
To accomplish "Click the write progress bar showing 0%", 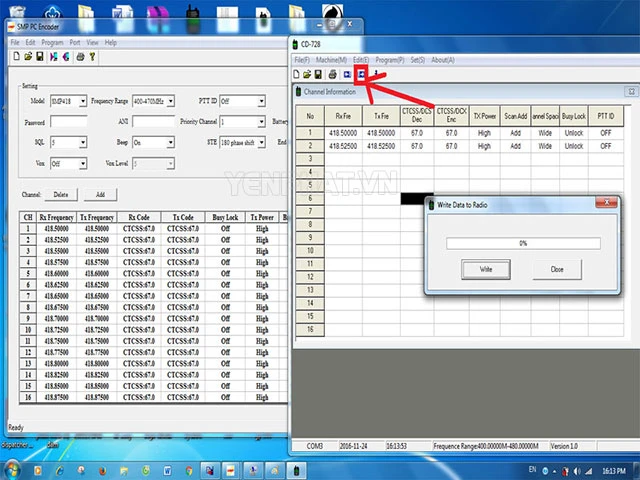I will (521, 243).
